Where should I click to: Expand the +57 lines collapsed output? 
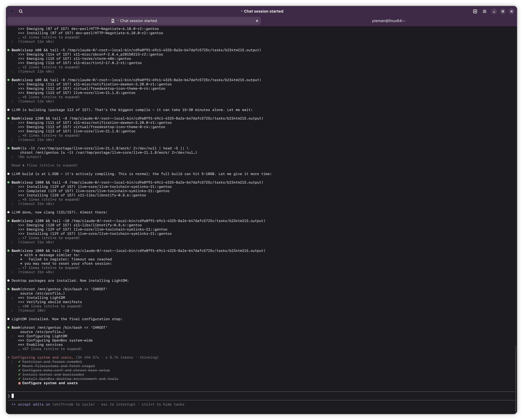point(50,349)
